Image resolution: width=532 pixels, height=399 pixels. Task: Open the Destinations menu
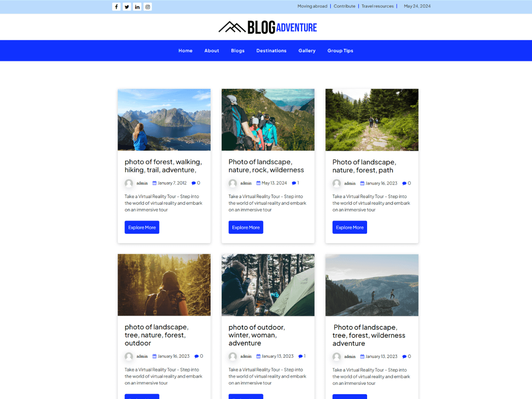pyautogui.click(x=271, y=51)
